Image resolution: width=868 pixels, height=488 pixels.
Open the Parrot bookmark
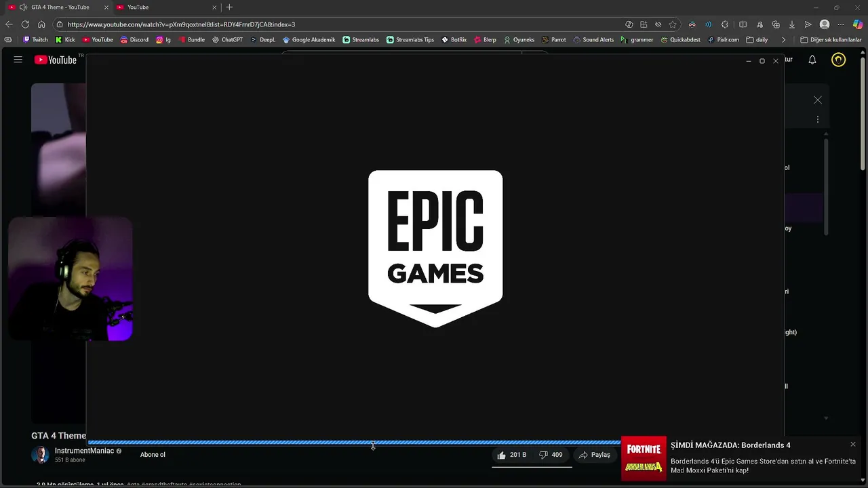click(x=554, y=39)
